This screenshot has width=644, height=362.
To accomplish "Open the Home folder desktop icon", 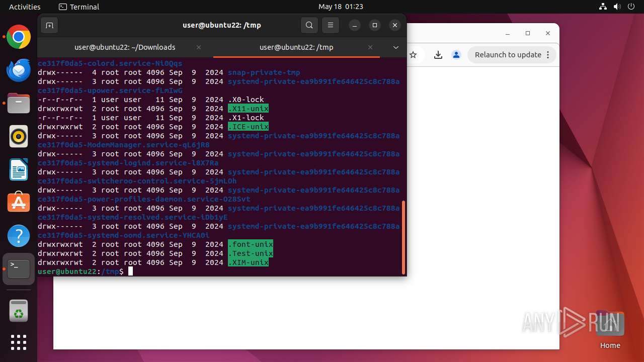I will (x=610, y=330).
